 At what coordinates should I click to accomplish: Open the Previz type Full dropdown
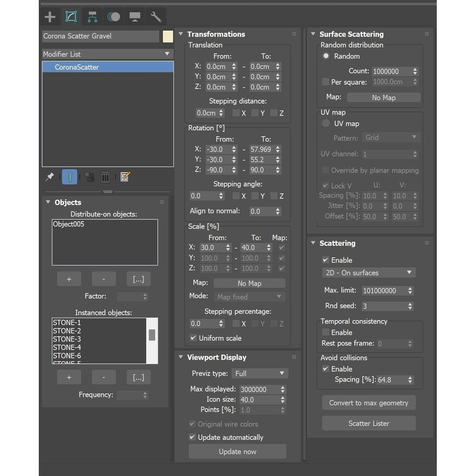260,373
